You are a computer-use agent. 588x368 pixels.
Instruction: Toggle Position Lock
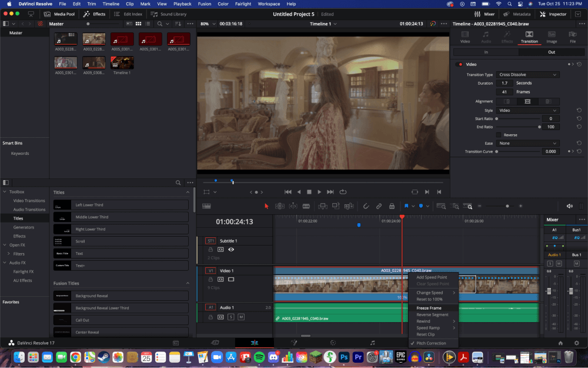(x=392, y=206)
